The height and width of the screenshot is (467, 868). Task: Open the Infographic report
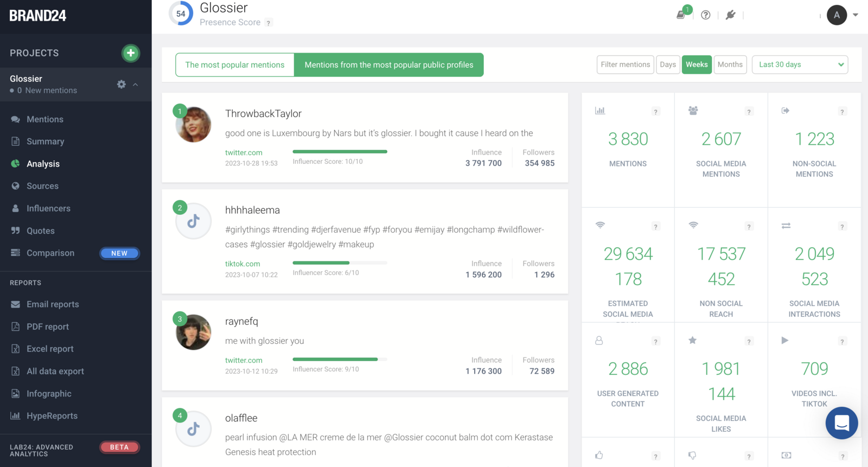point(49,394)
